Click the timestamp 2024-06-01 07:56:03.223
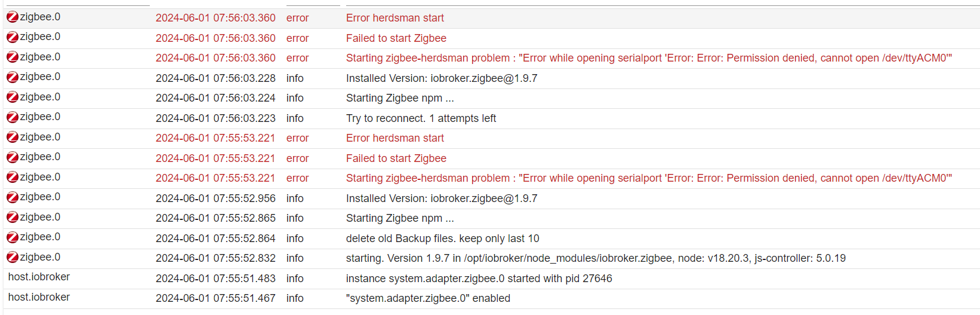 coord(215,118)
